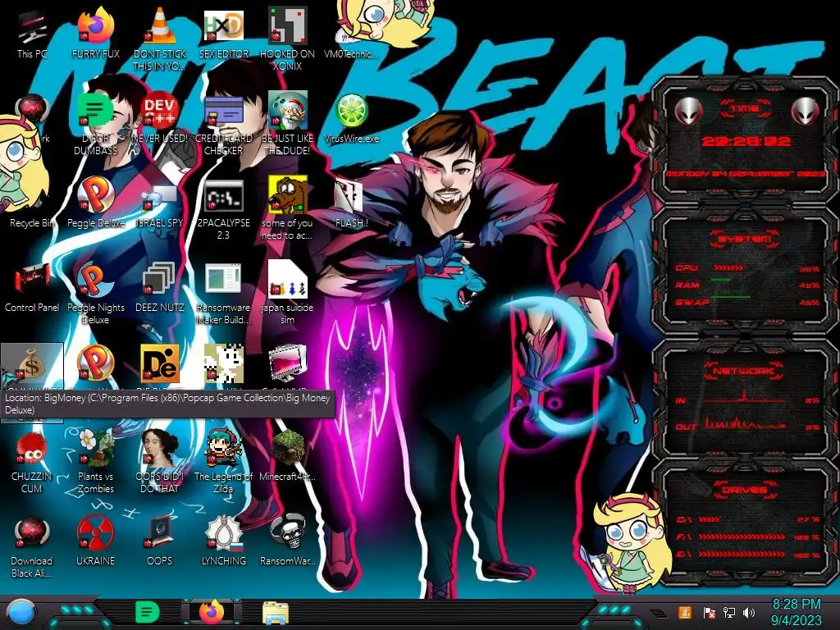The height and width of the screenshot is (630, 840).
Task: Open the VLC cone desktop shortcut
Action: tap(159, 39)
